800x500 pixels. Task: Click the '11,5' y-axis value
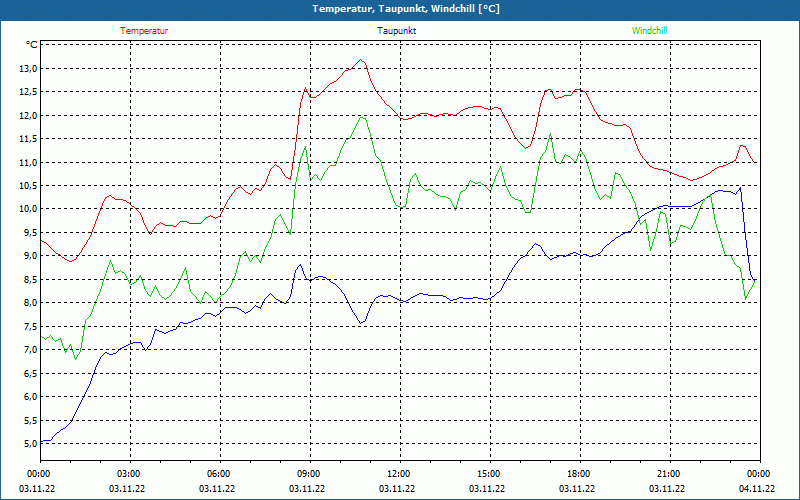(29, 139)
